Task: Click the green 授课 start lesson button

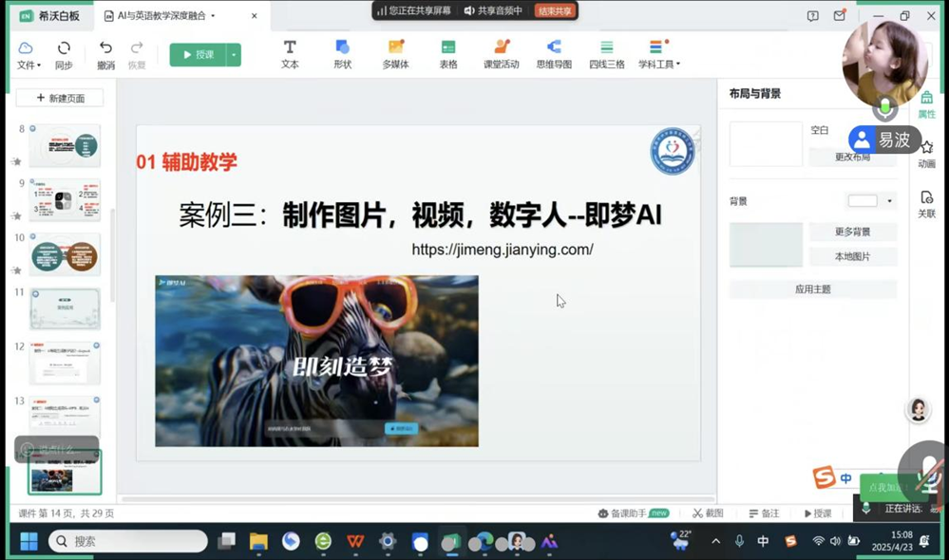Action: 198,55
